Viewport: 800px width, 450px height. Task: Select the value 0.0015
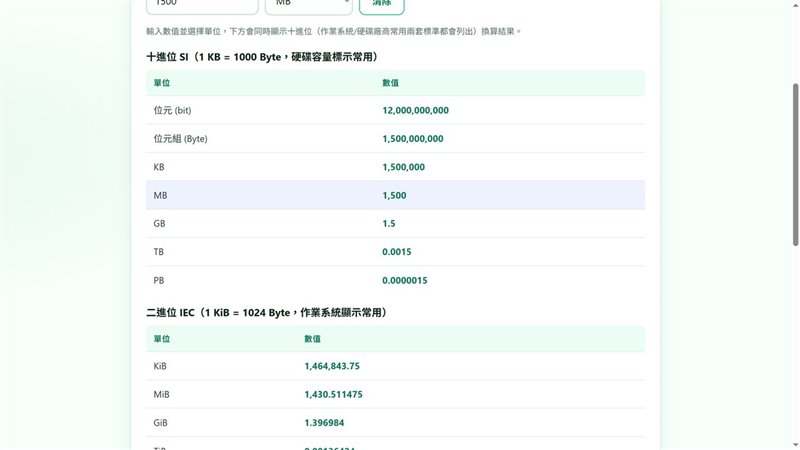point(396,252)
